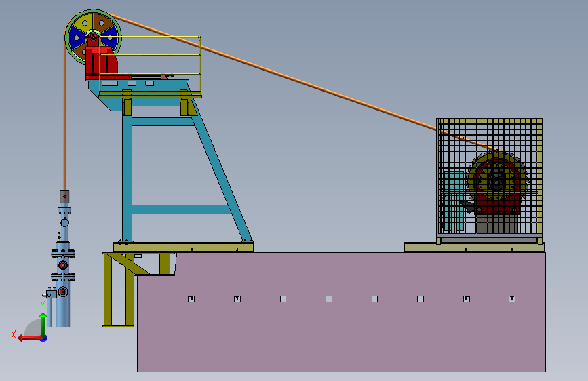This screenshot has width=588, height=381.
Task: Click the blue Z axis dot of triad
Action: click(44, 339)
